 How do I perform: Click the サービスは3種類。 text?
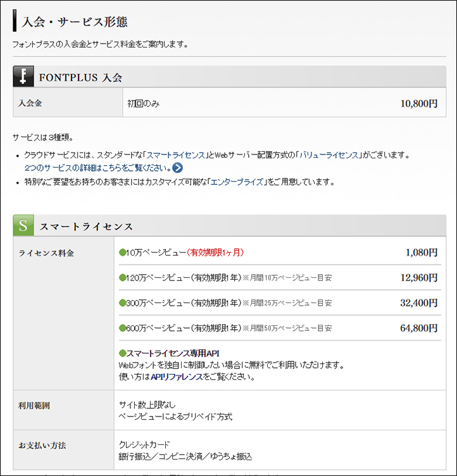43,137
